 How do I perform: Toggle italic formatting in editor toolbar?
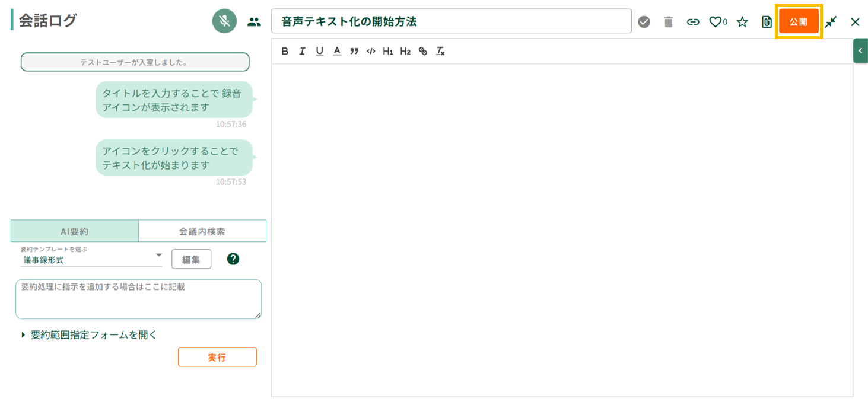pyautogui.click(x=302, y=52)
